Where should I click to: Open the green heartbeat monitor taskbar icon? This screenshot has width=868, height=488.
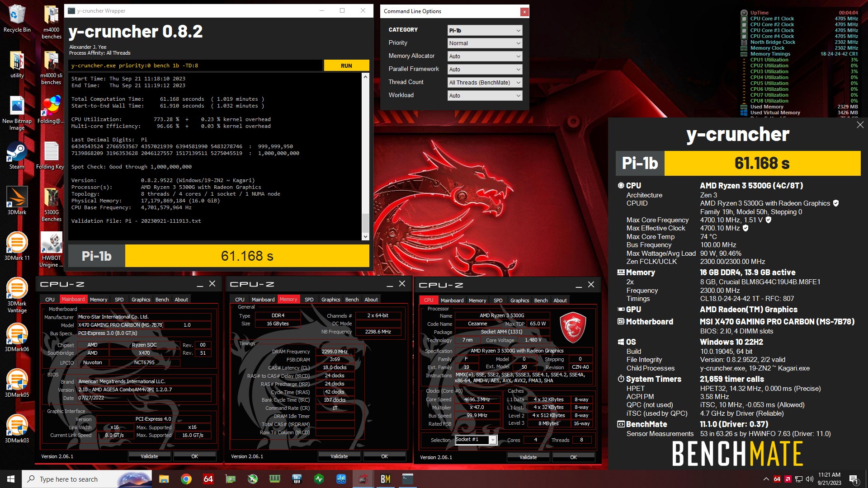319,479
